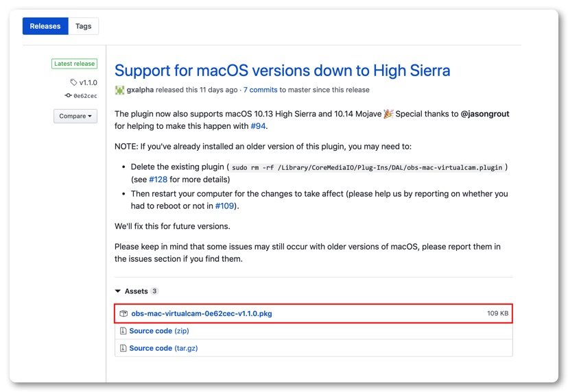Open the 7 commits link
This screenshot has width=568, height=392.
coord(260,90)
